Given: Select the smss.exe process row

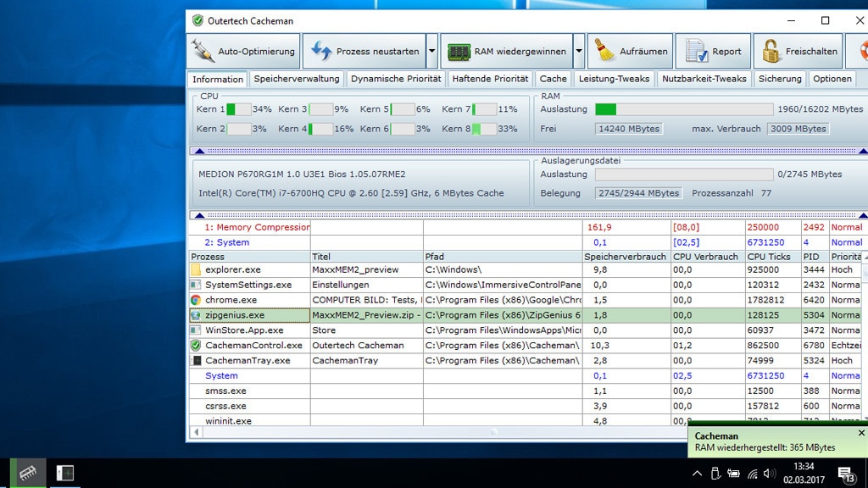Looking at the screenshot, I should pos(526,391).
